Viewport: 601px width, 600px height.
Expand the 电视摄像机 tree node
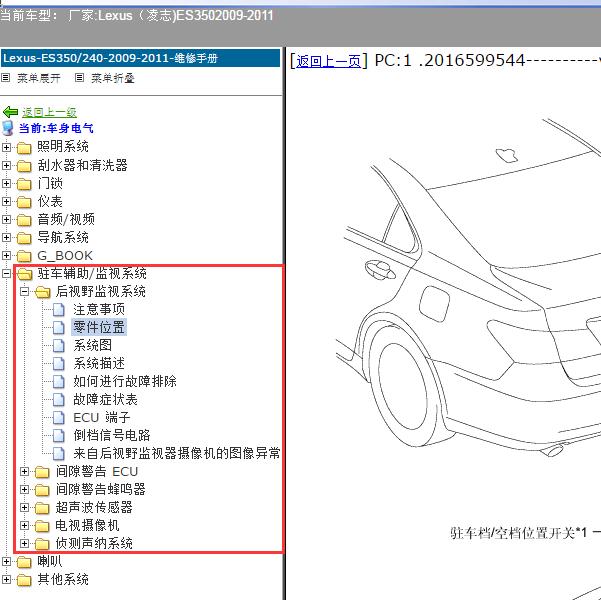click(x=25, y=526)
